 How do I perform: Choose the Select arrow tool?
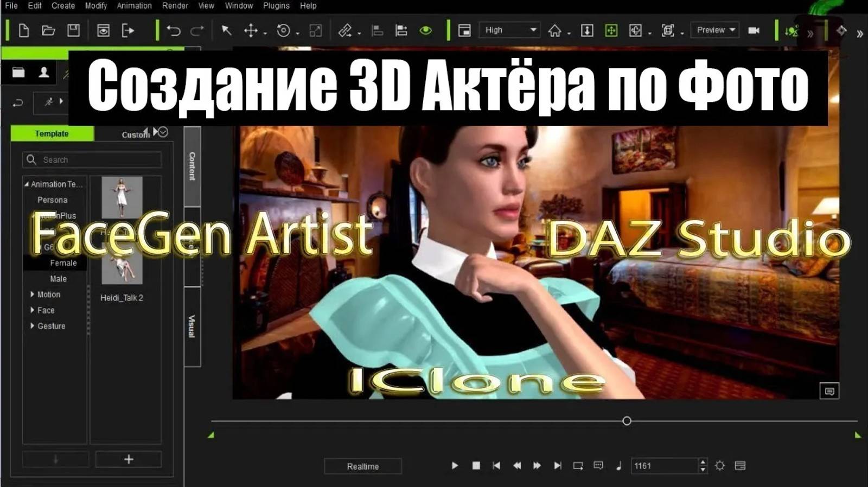(227, 30)
